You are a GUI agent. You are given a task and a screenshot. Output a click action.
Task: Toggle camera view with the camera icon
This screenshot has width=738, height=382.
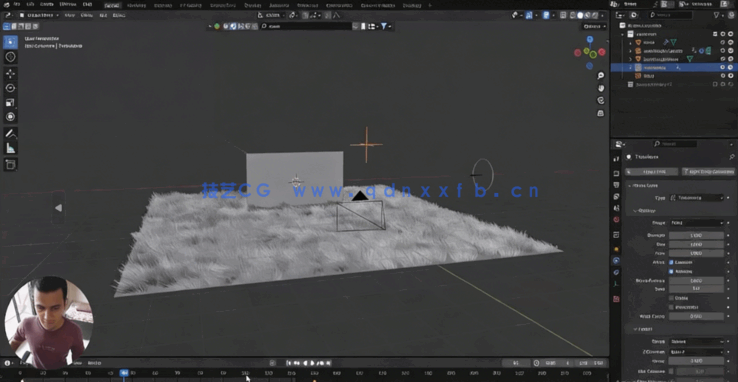click(601, 100)
